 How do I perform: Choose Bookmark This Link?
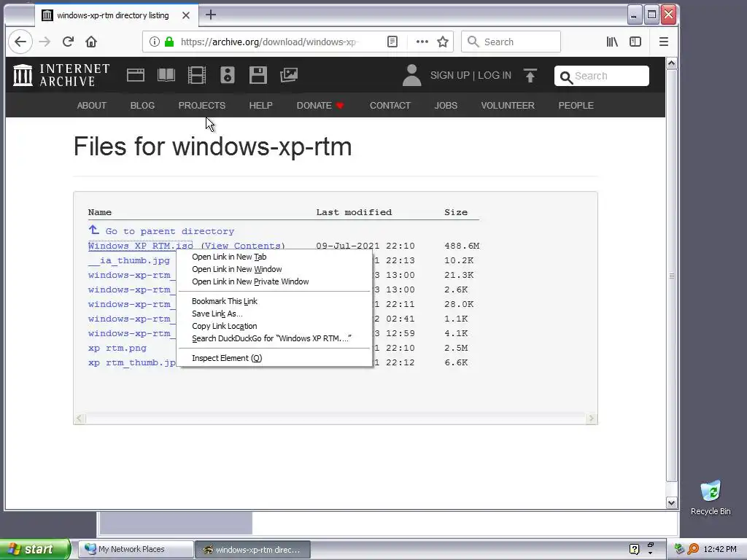click(x=274, y=301)
